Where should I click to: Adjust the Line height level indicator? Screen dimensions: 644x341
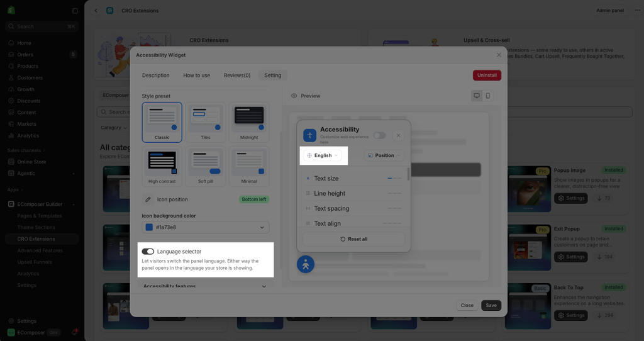395,193
